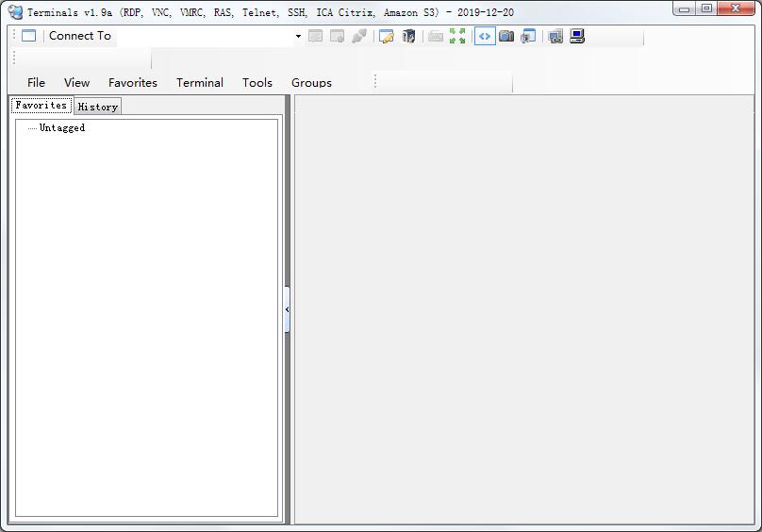
Task: Select the Favorites tab in side panel
Action: click(41, 106)
